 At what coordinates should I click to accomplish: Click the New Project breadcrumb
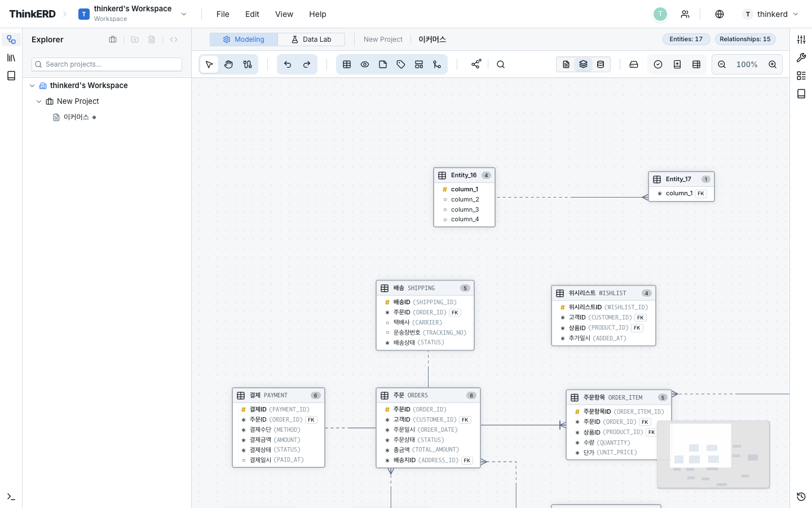point(383,40)
